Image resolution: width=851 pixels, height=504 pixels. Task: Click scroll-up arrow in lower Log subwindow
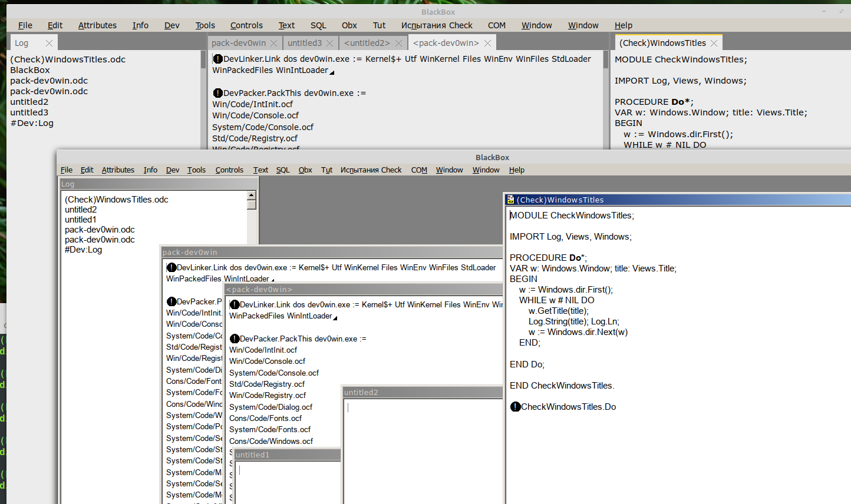(x=252, y=195)
